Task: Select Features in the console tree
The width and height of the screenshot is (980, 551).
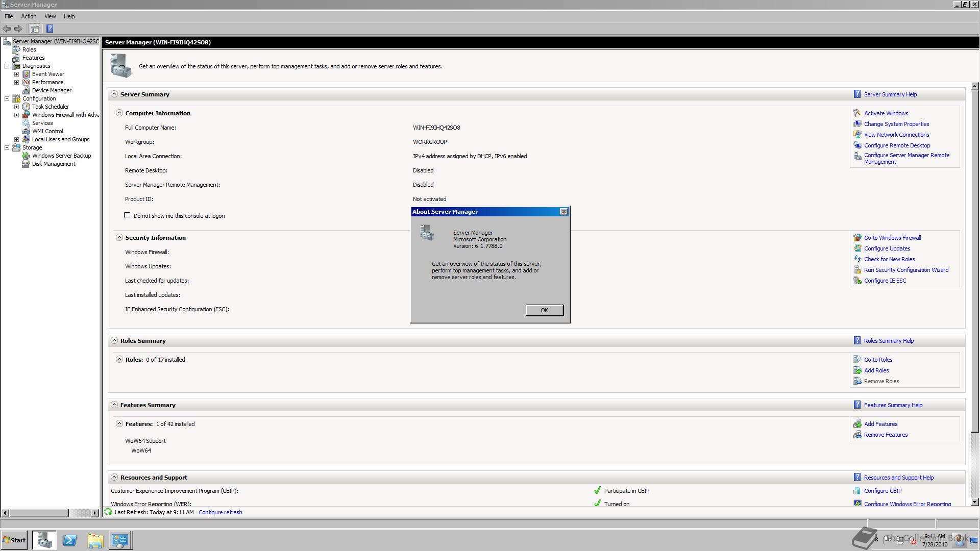Action: 33,58
